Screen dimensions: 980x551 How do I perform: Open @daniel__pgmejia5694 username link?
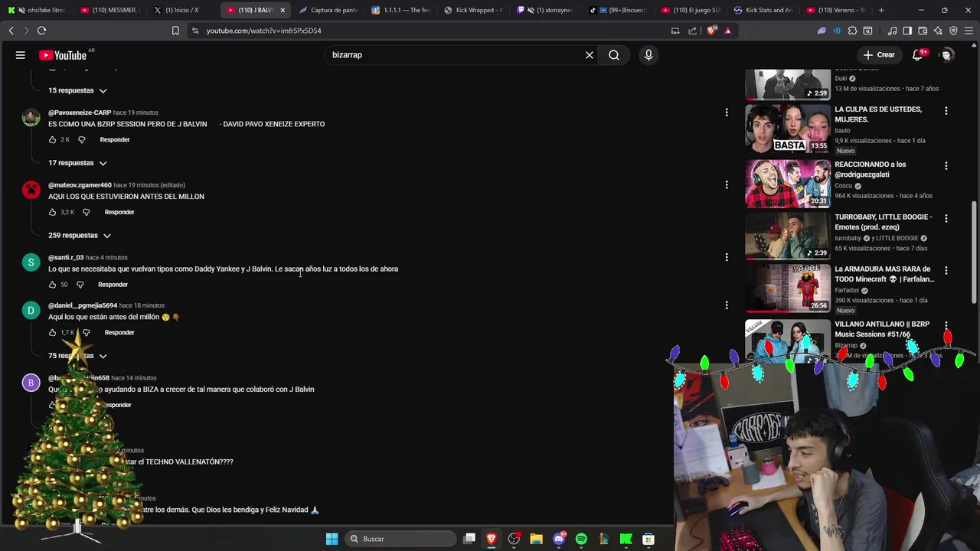coord(83,305)
